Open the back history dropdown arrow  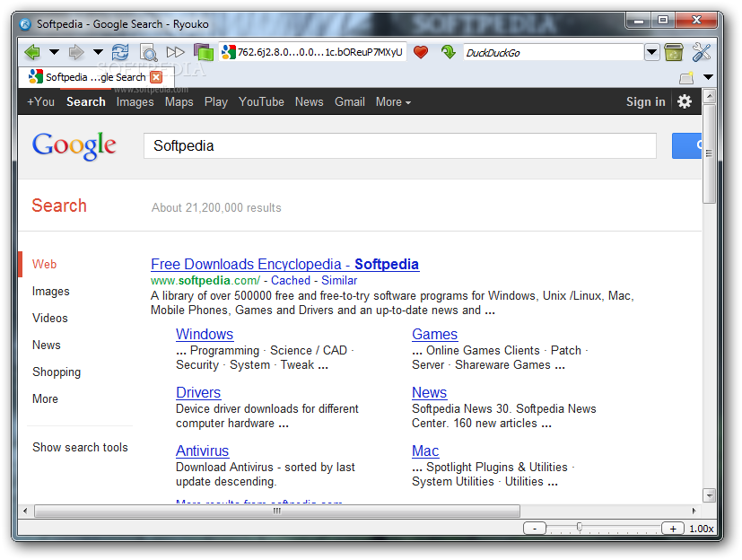point(55,51)
